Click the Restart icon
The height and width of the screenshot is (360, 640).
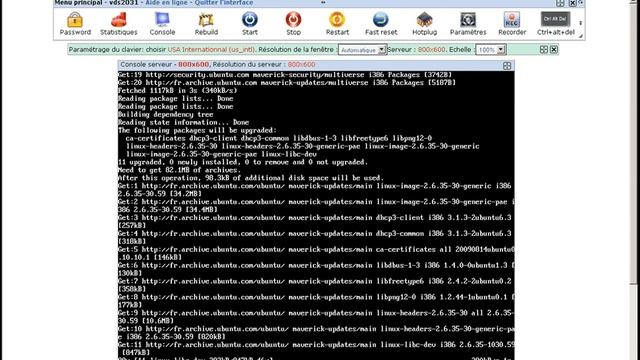[x=337, y=24]
